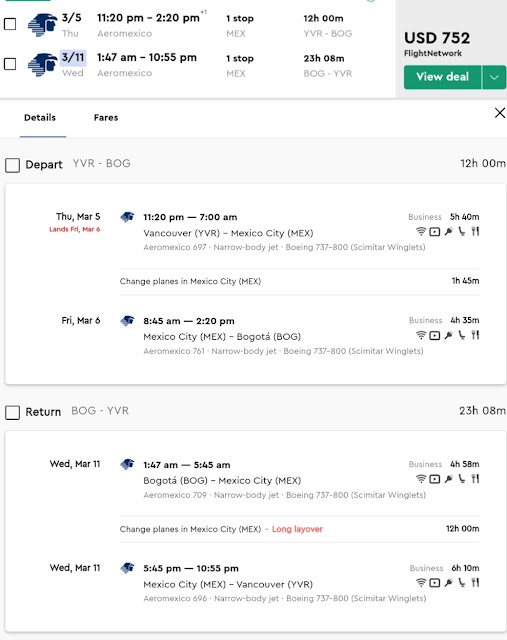Screen dimensions: 507x640
Task: Check the box for 3/11 return flight
Action: coord(10,64)
